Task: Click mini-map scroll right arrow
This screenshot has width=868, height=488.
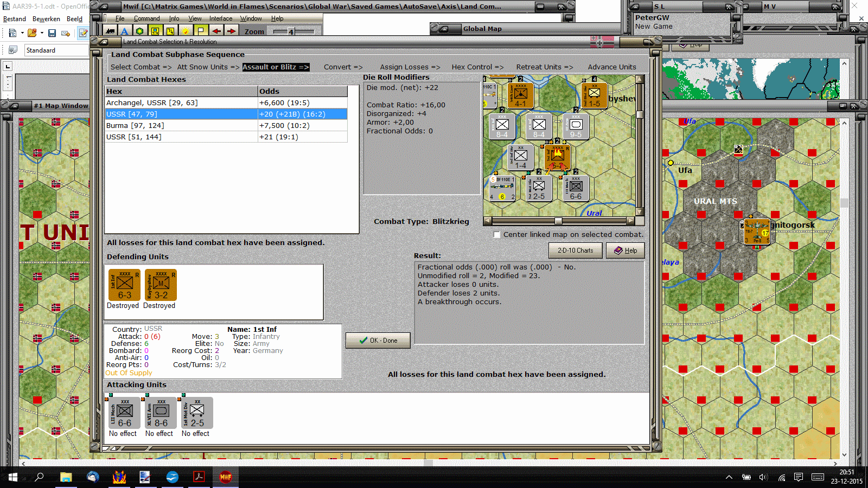Action: coord(630,221)
